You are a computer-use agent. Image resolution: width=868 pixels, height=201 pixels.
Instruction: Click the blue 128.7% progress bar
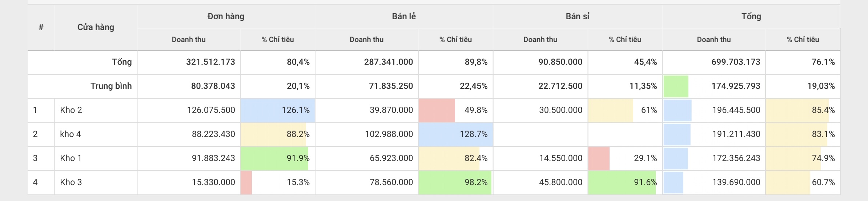[455, 134]
